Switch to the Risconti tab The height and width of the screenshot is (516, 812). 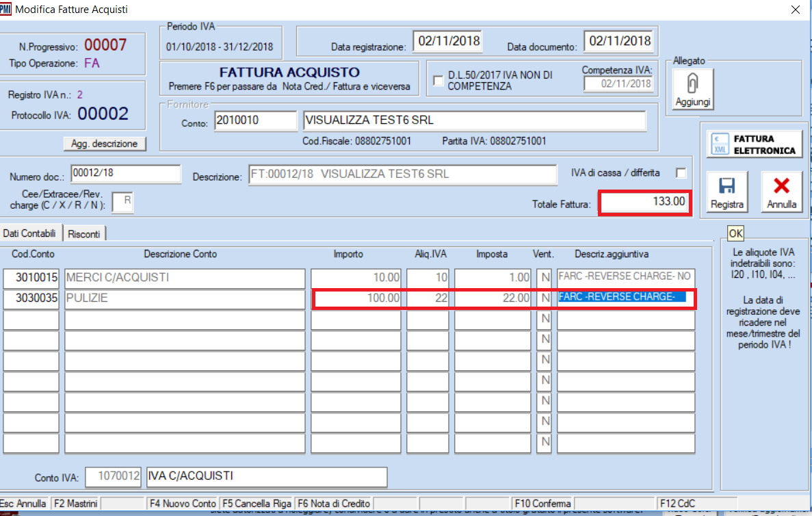86,234
